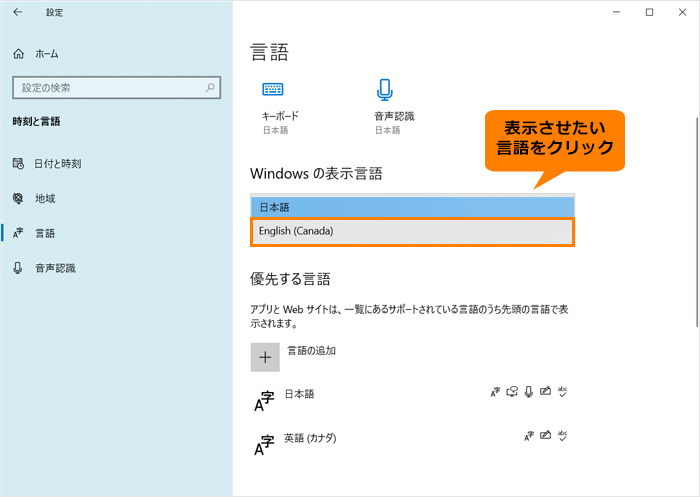
Task: Click the 時刻と言語 section heading
Action: tap(36, 121)
